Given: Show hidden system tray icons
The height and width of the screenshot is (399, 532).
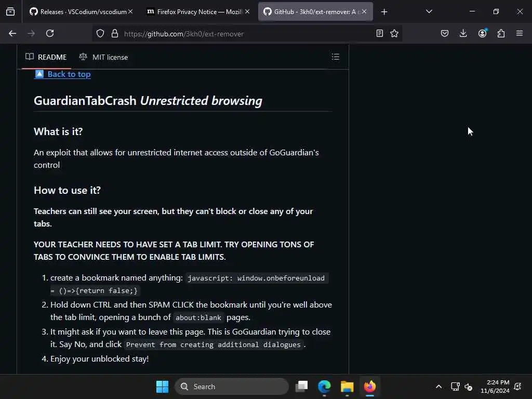Looking at the screenshot, I should coord(438,387).
